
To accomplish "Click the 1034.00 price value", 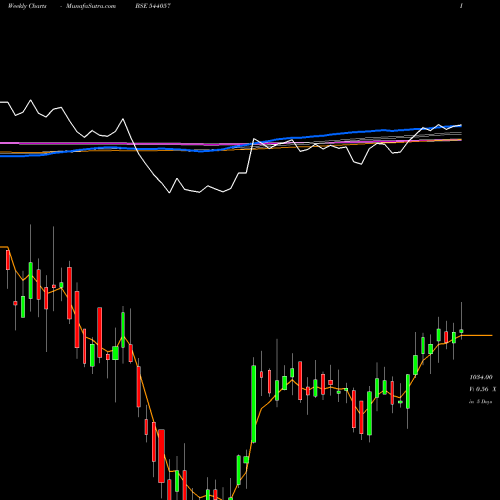I will [x=481, y=377].
